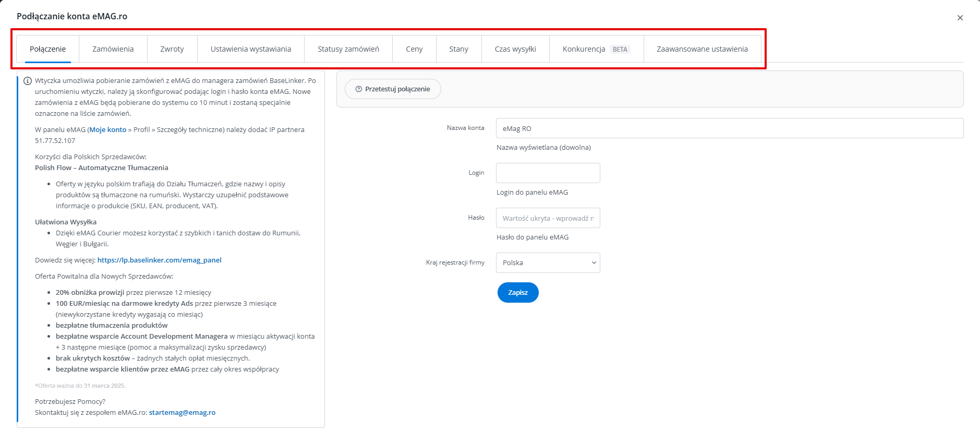Screen dimensions: 980x430
Task: Open the Czas wysyłki tab
Action: 515,49
